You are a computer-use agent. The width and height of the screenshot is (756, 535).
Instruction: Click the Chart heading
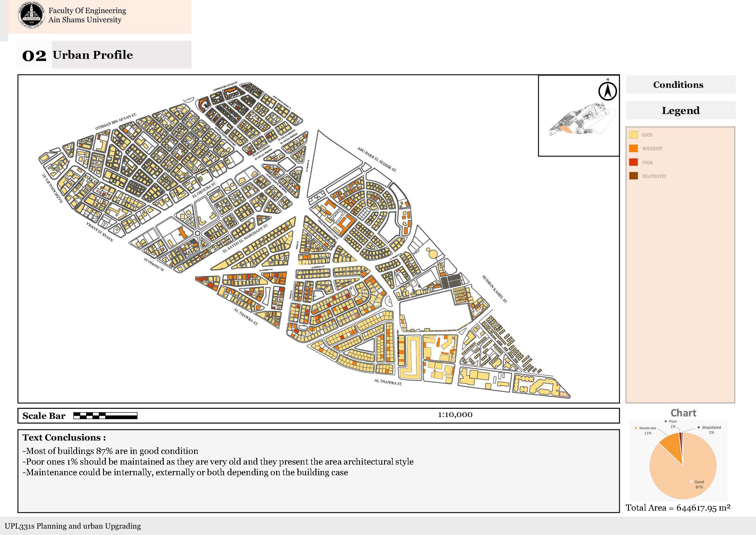tap(683, 413)
